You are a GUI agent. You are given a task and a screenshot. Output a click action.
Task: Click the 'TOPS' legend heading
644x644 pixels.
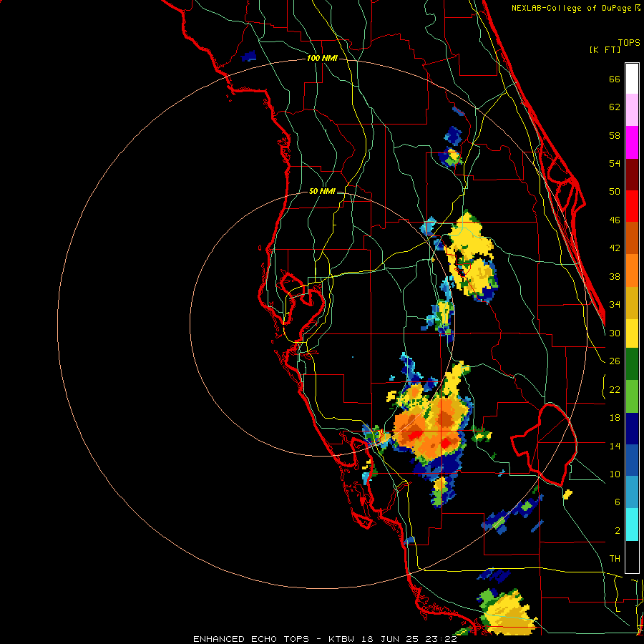629,43
